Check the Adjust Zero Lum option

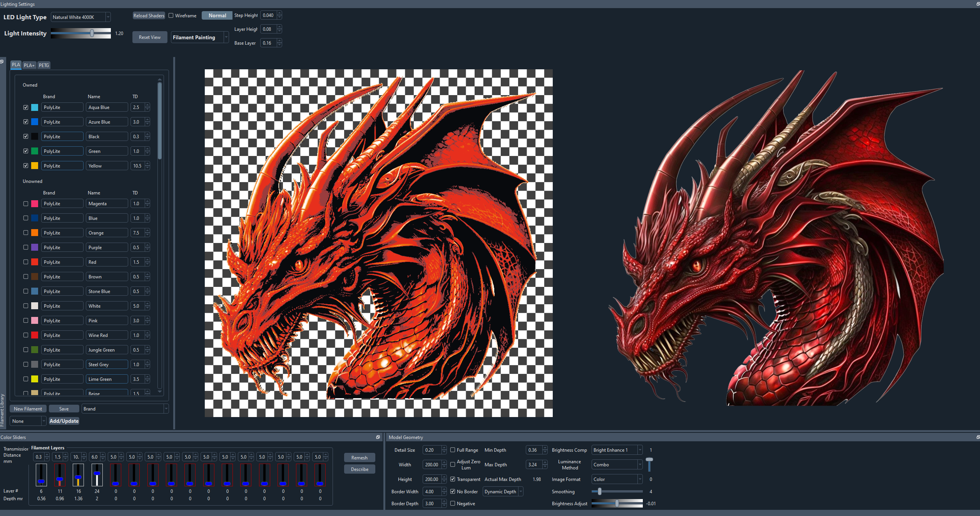click(453, 464)
